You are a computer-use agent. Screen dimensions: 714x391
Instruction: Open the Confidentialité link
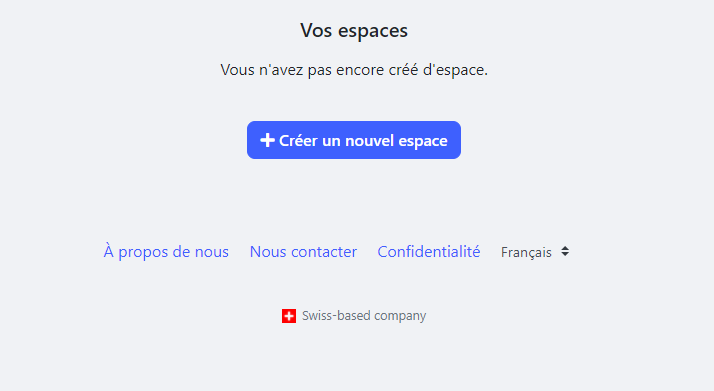click(x=429, y=252)
